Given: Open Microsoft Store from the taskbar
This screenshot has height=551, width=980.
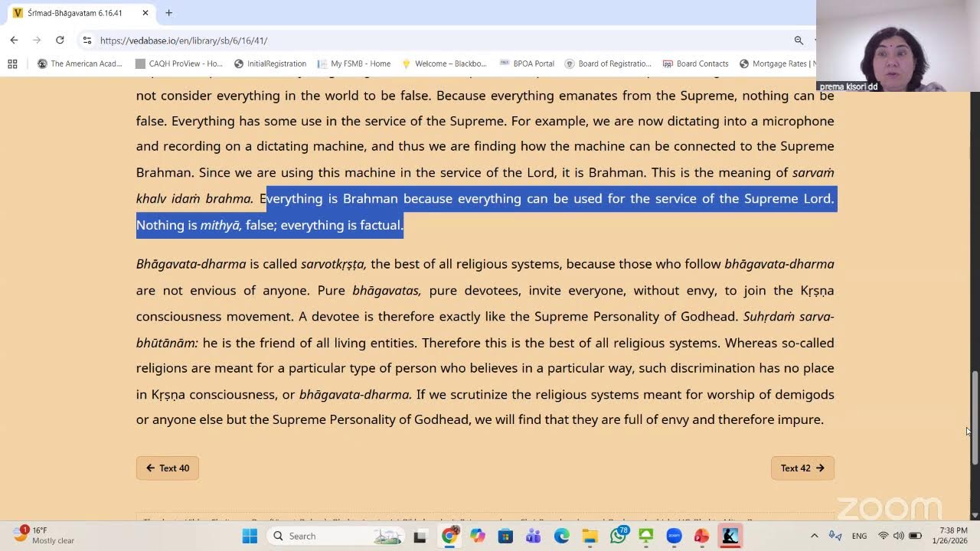Looking at the screenshot, I should [x=505, y=536].
